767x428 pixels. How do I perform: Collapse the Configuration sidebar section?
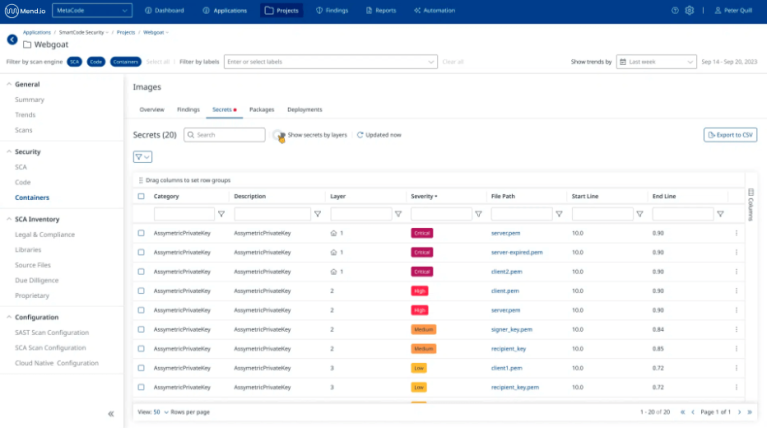pos(9,317)
